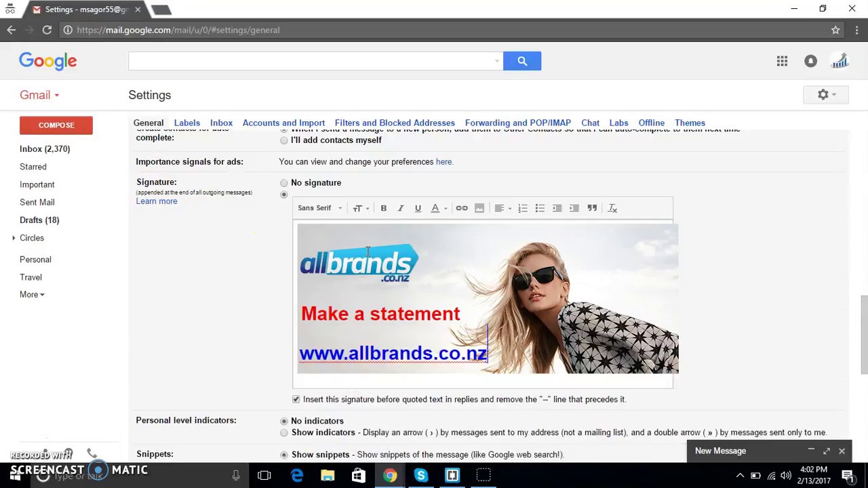This screenshot has width=868, height=488.
Task: Reload the Gmail page
Action: (47, 30)
